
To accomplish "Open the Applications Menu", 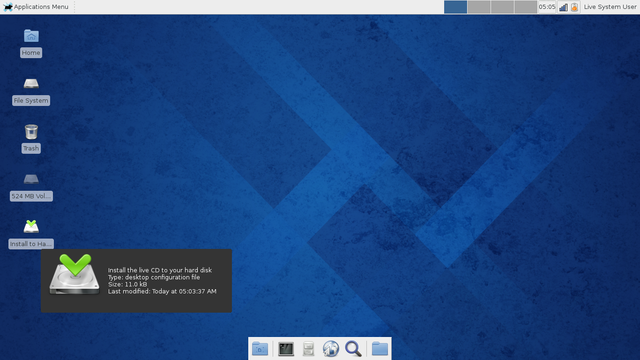I will pos(36,7).
